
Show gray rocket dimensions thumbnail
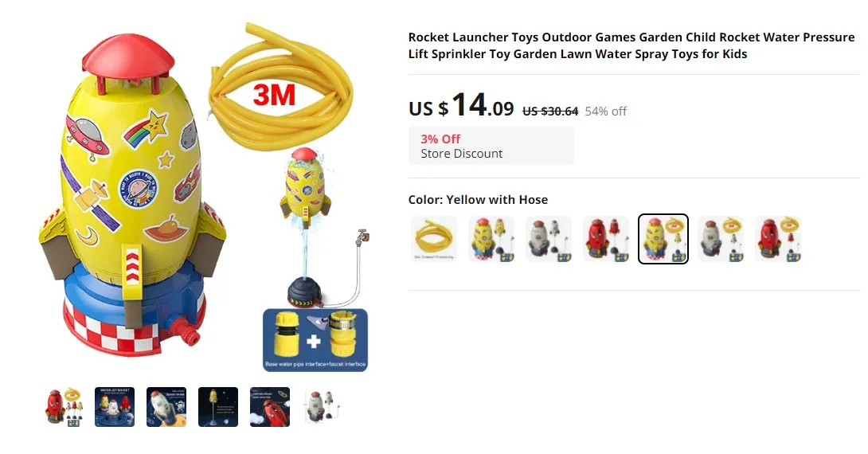pyautogui.click(x=322, y=407)
